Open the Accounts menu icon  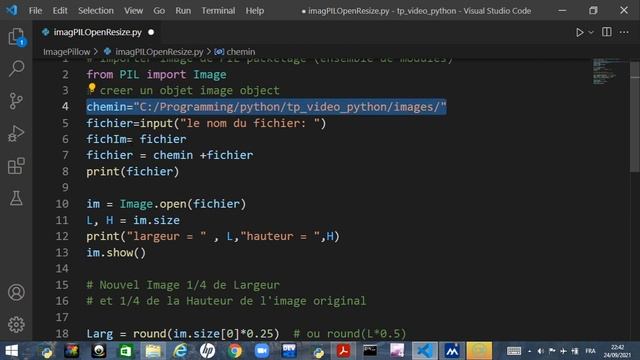pyautogui.click(x=16, y=292)
